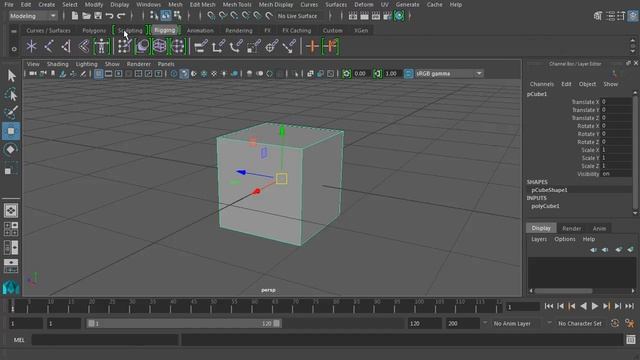The image size is (640, 360).
Task: Click the HumanIK skeleton shelf icon
Action: 101,46
